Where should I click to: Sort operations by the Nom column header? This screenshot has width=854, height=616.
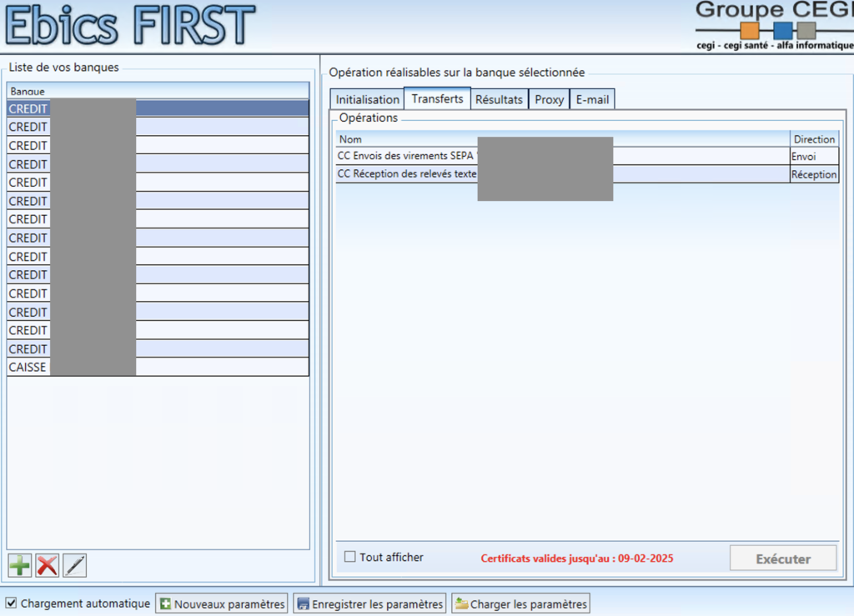563,139
